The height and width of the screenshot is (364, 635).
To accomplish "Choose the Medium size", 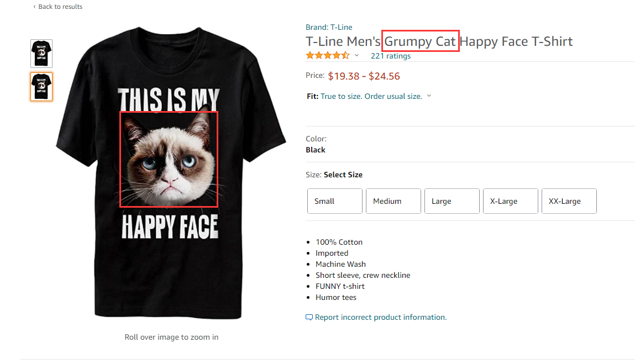I will click(x=393, y=201).
